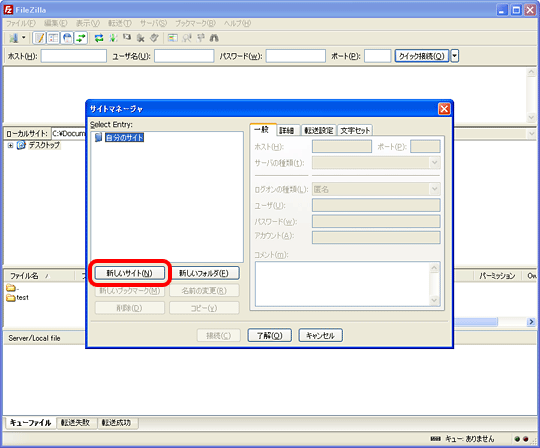Click the アカウント(A) field

(x=376, y=237)
